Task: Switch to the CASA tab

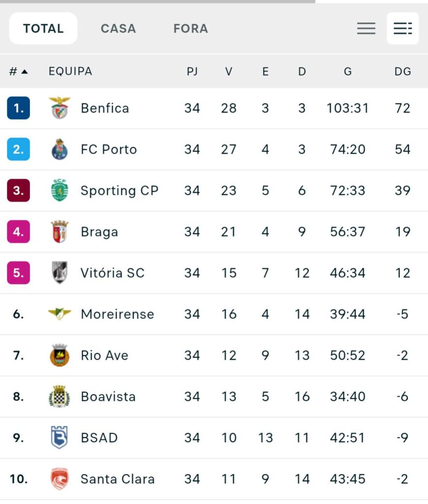Action: tap(118, 29)
